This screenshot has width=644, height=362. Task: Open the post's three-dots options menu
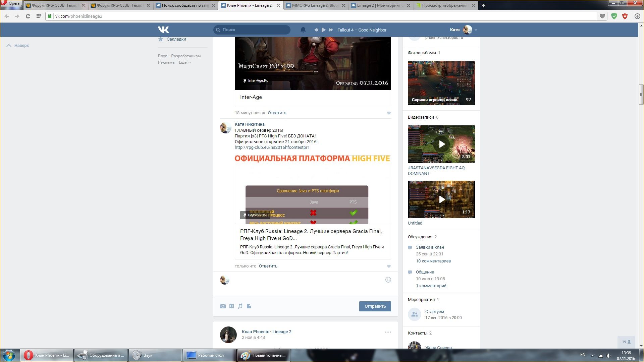(x=388, y=332)
